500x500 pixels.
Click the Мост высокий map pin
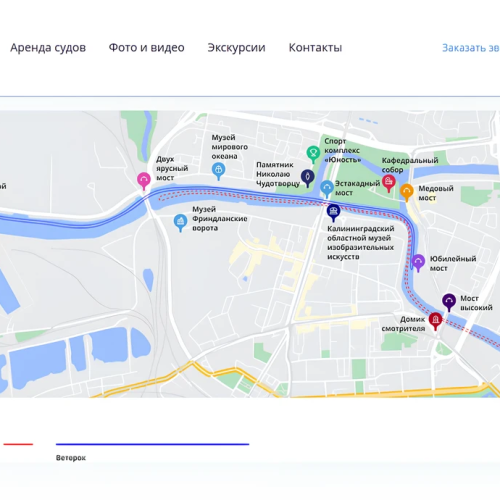[x=449, y=302]
